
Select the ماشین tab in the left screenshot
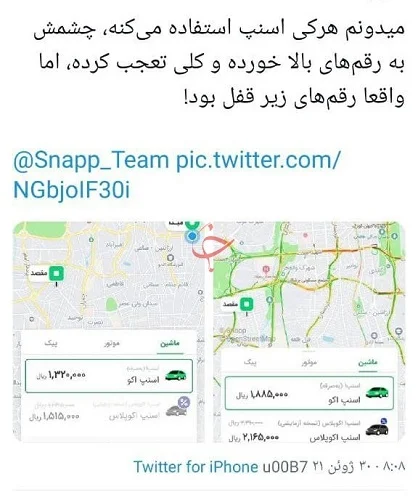170,344
